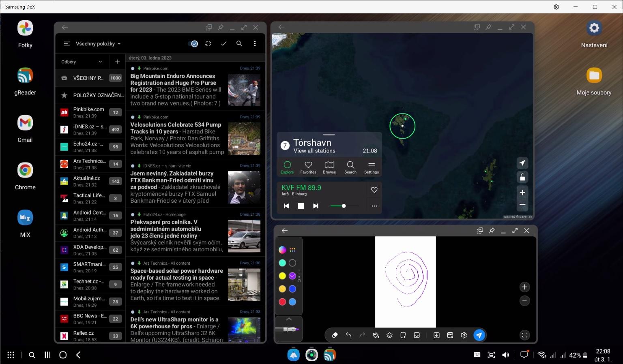The height and width of the screenshot is (364, 623).
Task: Select the eraser tool in drawing app
Action: (335, 335)
